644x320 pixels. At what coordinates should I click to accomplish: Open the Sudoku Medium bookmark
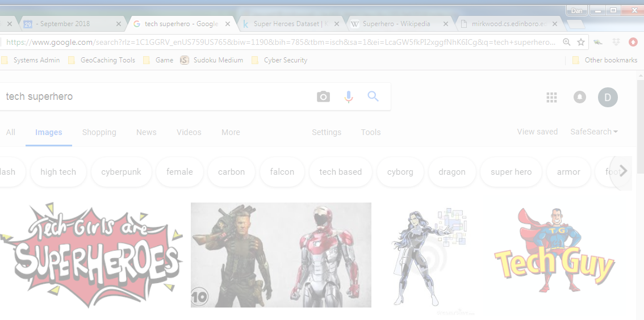pos(212,60)
